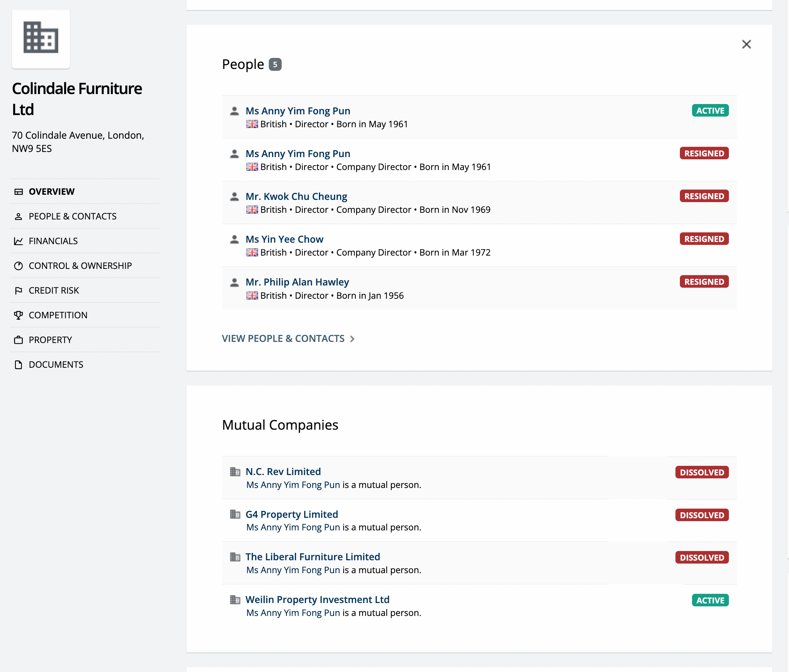Open active Ms Anny Yim Fong Pun profile

click(298, 111)
